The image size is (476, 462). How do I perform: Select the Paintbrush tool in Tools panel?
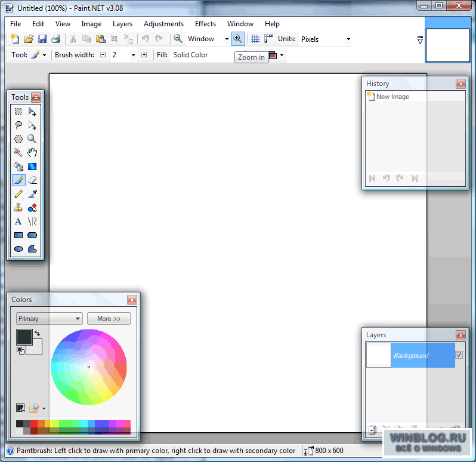pyautogui.click(x=18, y=180)
